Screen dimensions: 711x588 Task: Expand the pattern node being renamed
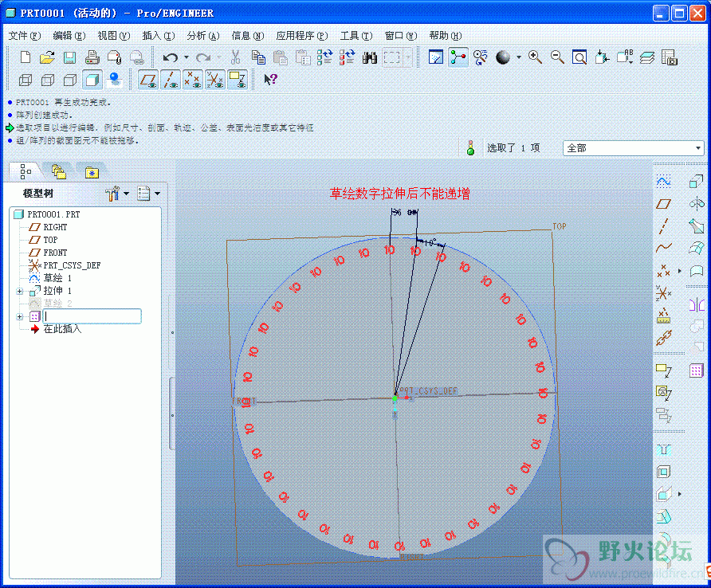[x=19, y=316]
